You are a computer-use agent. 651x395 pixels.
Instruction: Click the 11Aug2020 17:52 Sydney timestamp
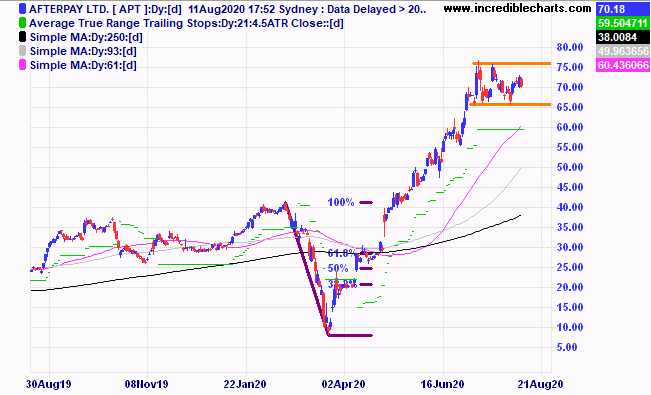point(253,9)
